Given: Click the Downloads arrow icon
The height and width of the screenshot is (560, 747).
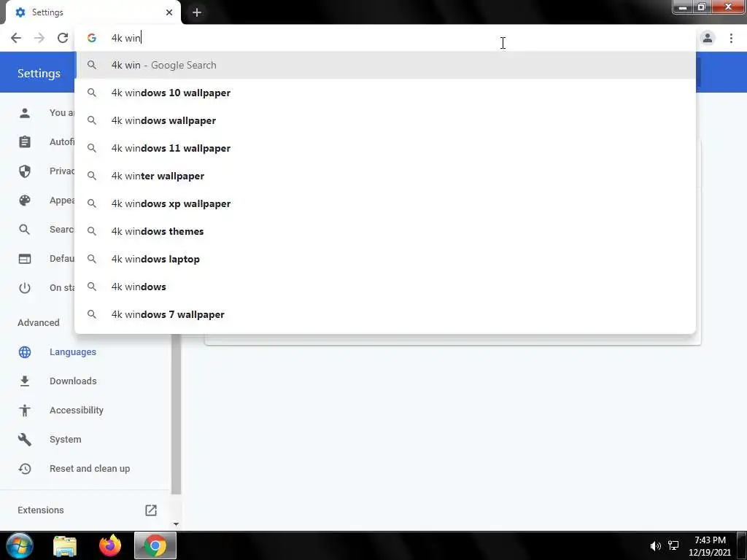Looking at the screenshot, I should point(25,381).
